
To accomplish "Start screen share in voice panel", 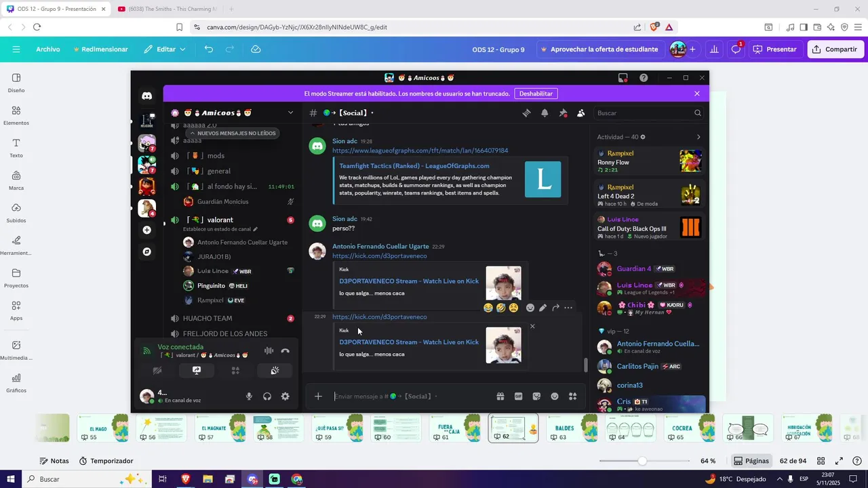I will click(197, 371).
